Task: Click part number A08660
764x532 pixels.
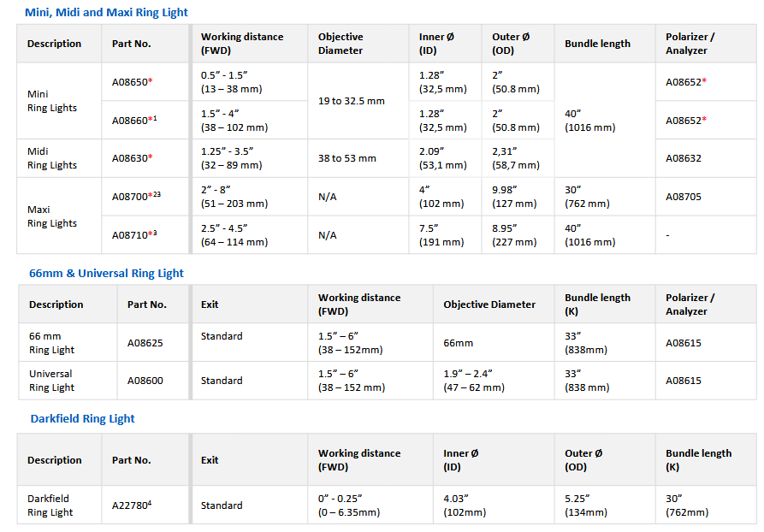Action: [x=133, y=121]
